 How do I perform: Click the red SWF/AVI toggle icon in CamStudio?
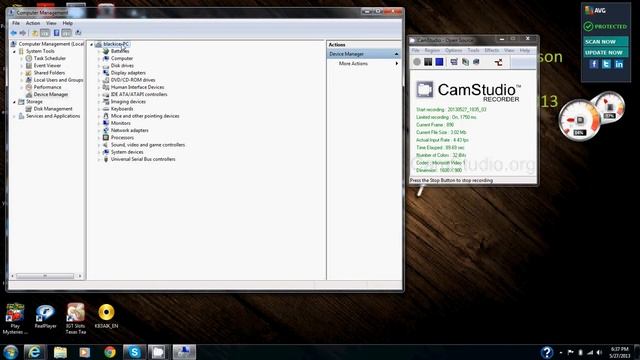point(498,62)
